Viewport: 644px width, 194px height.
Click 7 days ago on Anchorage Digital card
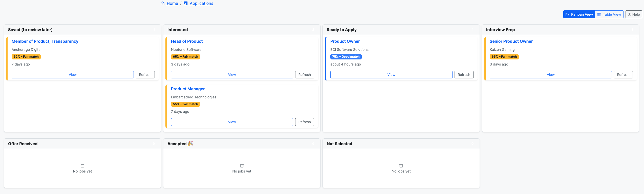(x=21, y=64)
